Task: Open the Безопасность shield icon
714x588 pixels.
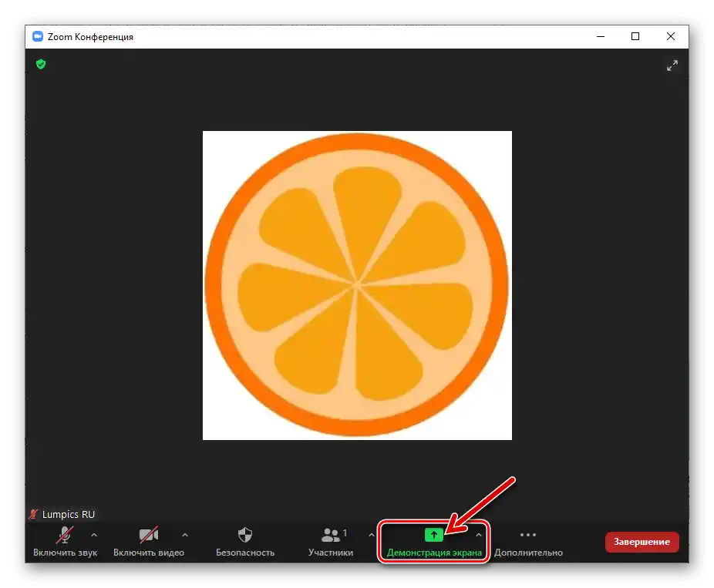Action: (x=245, y=535)
